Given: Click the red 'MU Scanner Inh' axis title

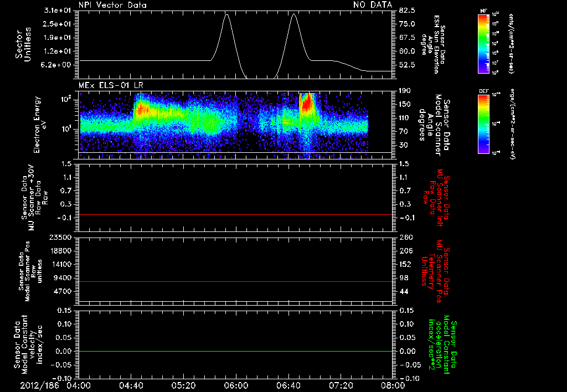Looking at the screenshot, I should point(439,198).
